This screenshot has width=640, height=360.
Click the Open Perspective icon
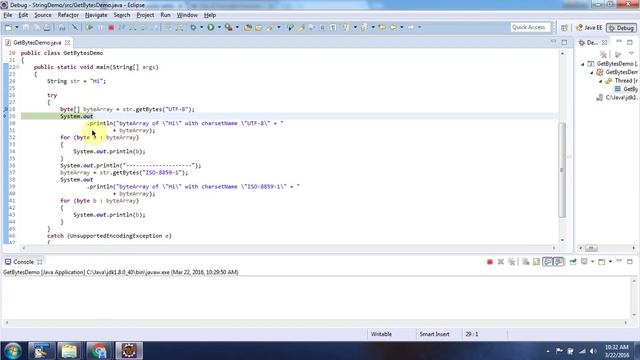(564, 28)
